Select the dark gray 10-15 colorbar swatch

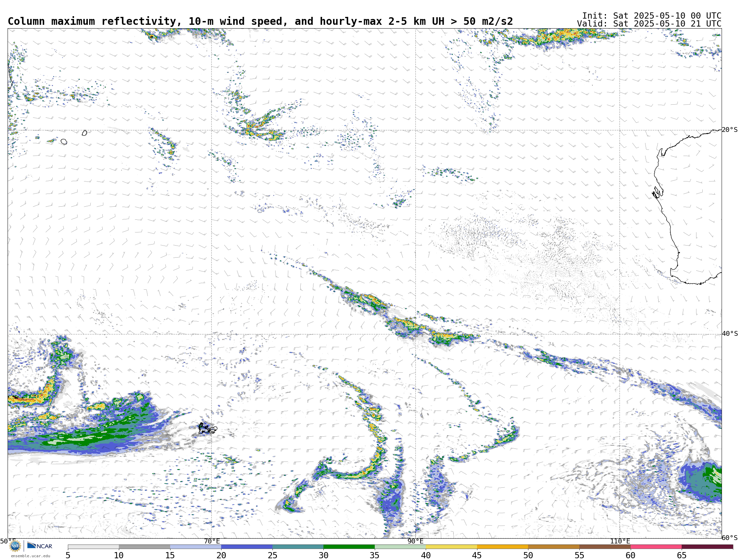[x=144, y=547]
